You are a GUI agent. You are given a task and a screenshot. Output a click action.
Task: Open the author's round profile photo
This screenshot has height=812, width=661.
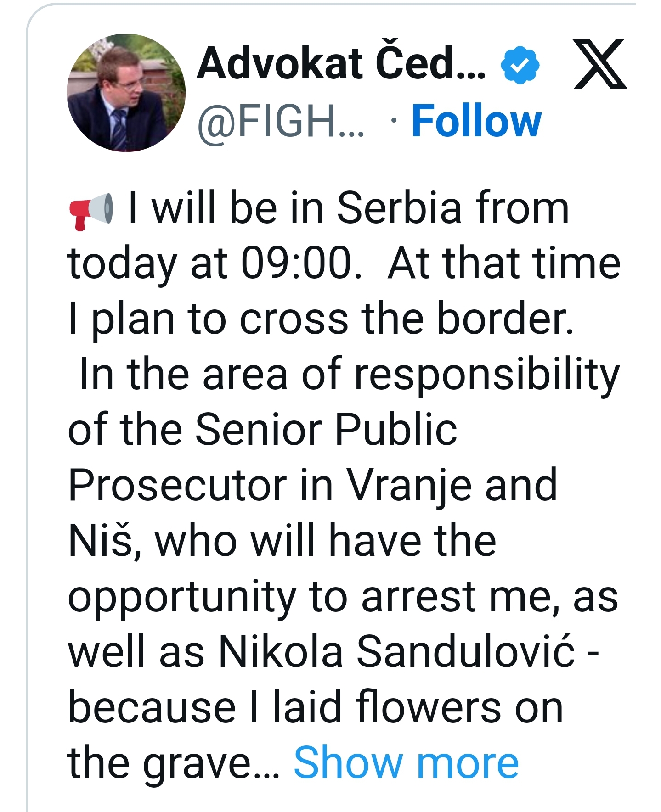click(126, 92)
